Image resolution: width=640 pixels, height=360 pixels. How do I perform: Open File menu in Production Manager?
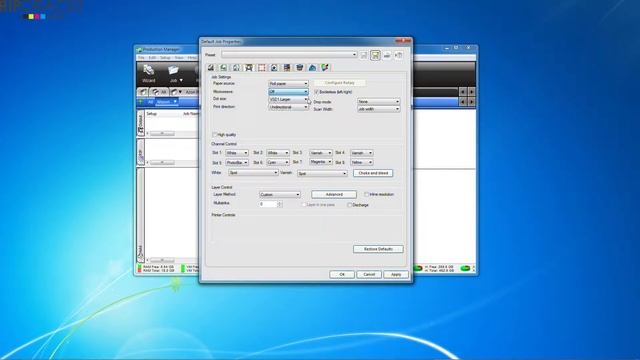[141, 58]
